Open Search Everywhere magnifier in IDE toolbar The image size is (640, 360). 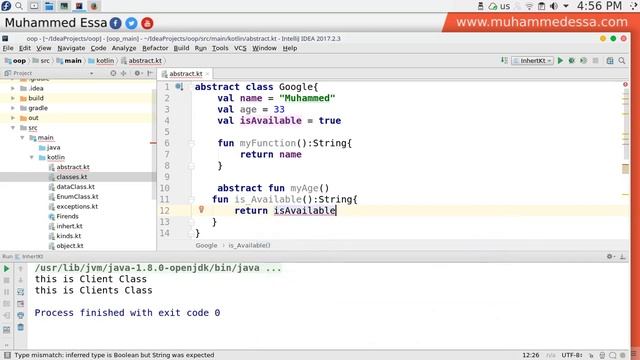pos(622,60)
